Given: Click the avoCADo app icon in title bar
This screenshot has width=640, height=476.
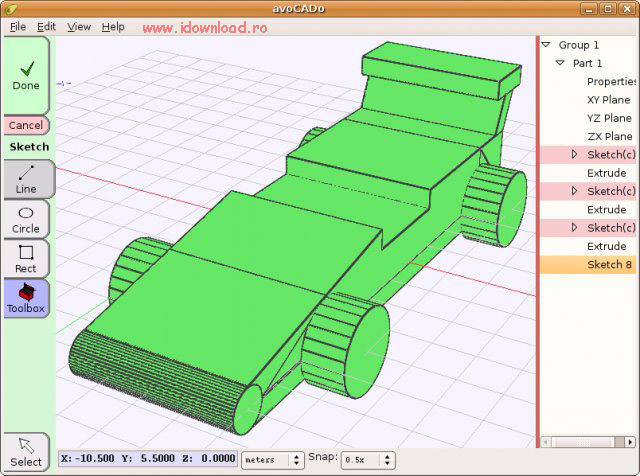Looking at the screenshot, I should click(x=11, y=9).
